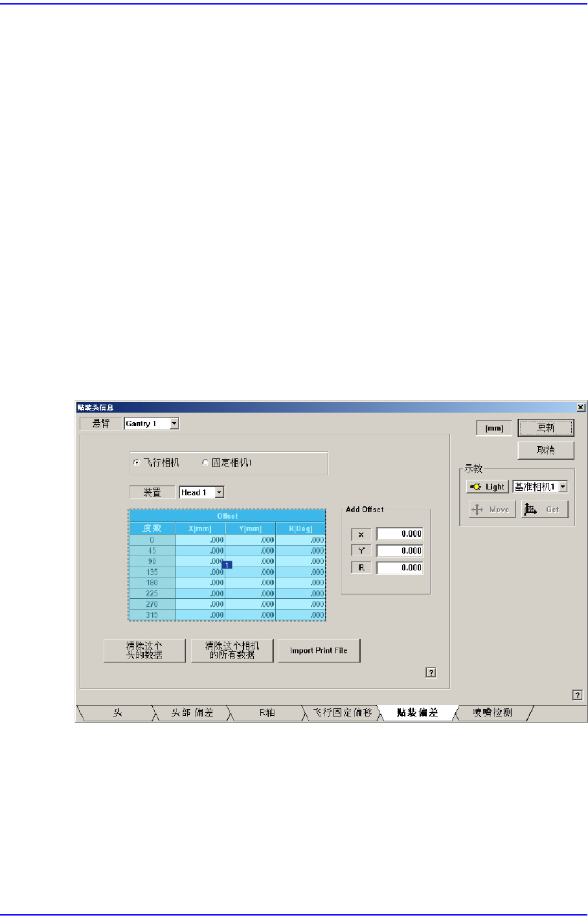Screen dimensions: 588x922
Task: Select the 贴装偏差 tab
Action: (418, 713)
